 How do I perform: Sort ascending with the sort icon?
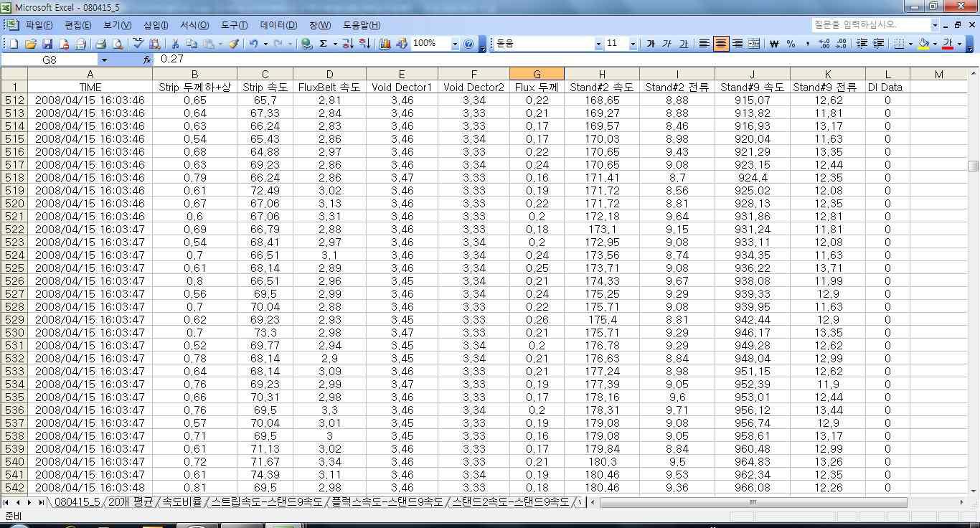[x=348, y=44]
